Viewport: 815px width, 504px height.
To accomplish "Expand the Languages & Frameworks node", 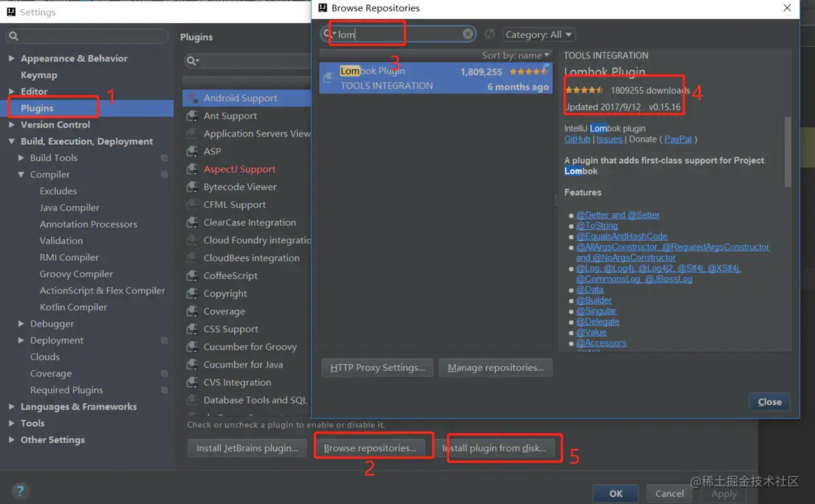I will pyautogui.click(x=12, y=406).
